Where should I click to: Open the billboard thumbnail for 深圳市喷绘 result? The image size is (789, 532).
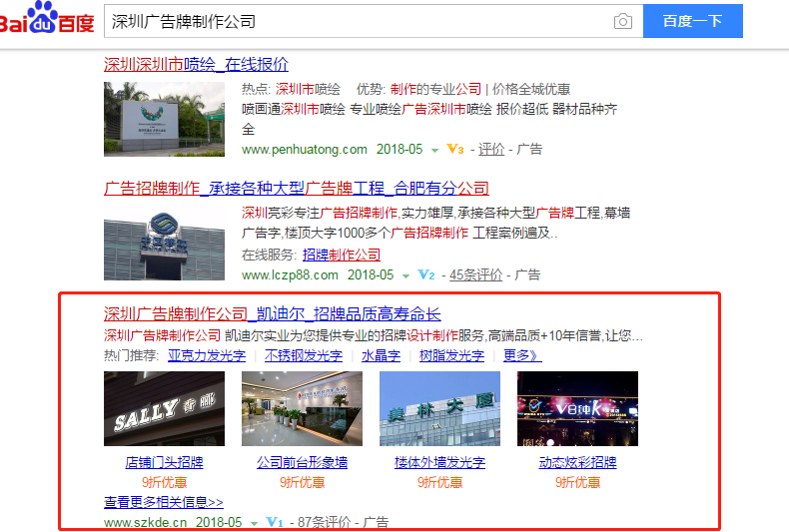tap(164, 119)
